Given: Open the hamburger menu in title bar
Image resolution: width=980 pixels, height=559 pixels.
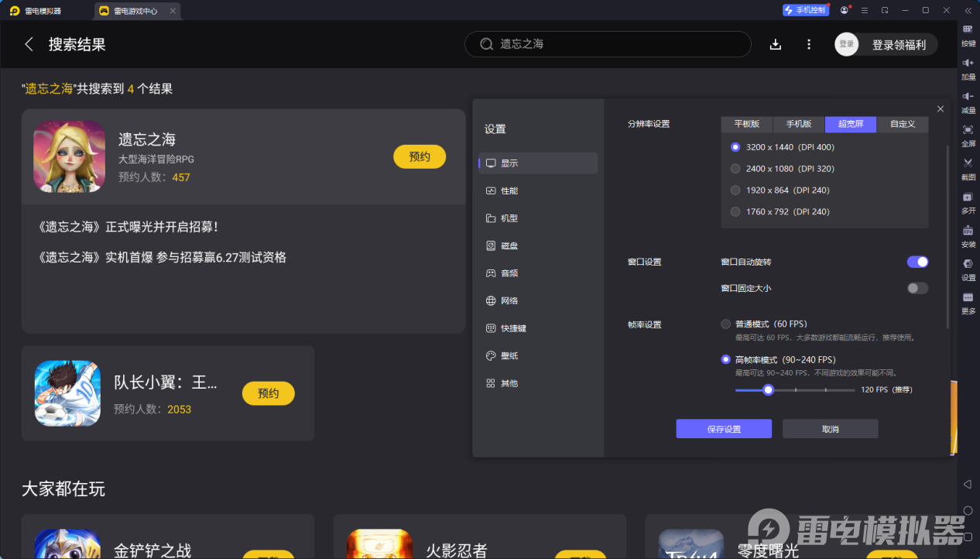Looking at the screenshot, I should [x=865, y=10].
